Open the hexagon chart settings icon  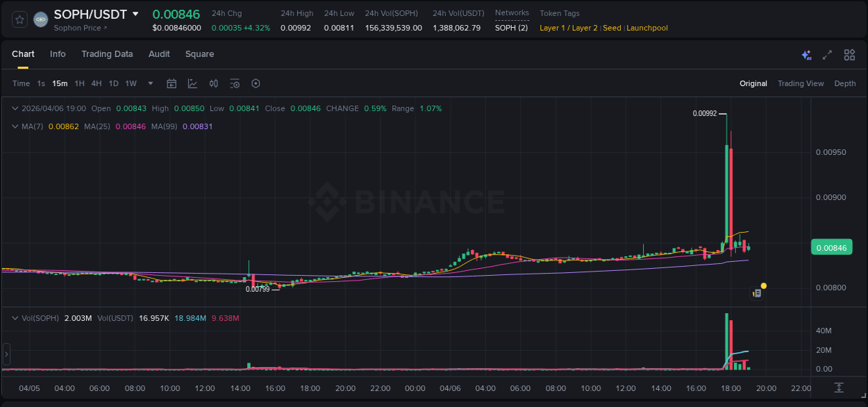click(256, 83)
